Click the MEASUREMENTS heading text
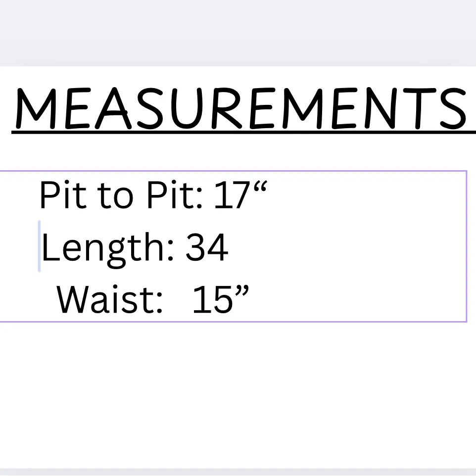476x476 pixels. click(x=240, y=109)
